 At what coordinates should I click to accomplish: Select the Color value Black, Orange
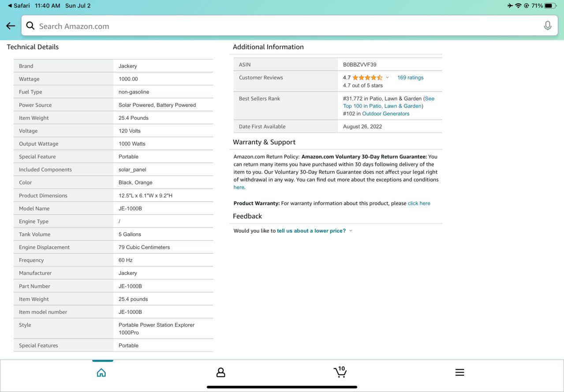[x=135, y=183]
